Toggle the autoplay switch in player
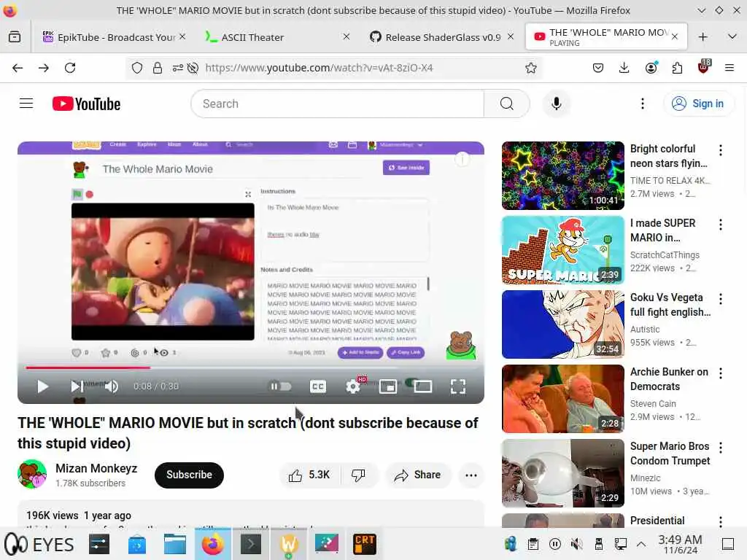Viewport: 747px width, 560px height. (x=281, y=386)
